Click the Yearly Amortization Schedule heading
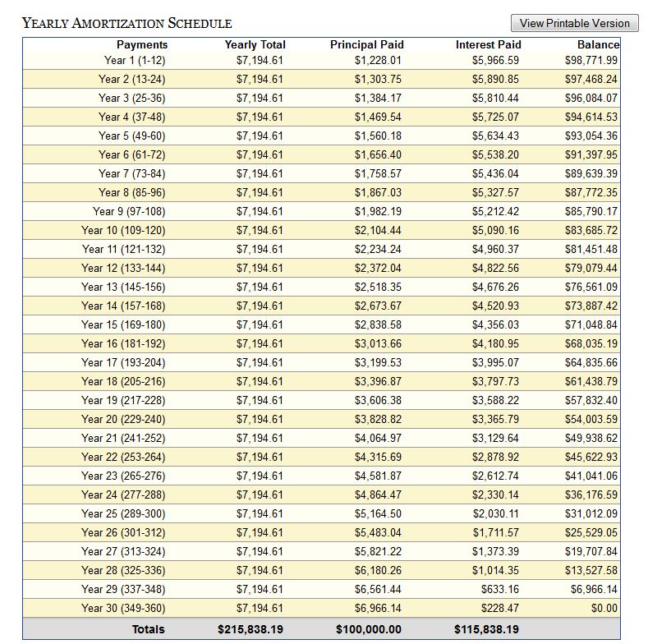Image resolution: width=648 pixels, height=644 pixels. click(127, 23)
